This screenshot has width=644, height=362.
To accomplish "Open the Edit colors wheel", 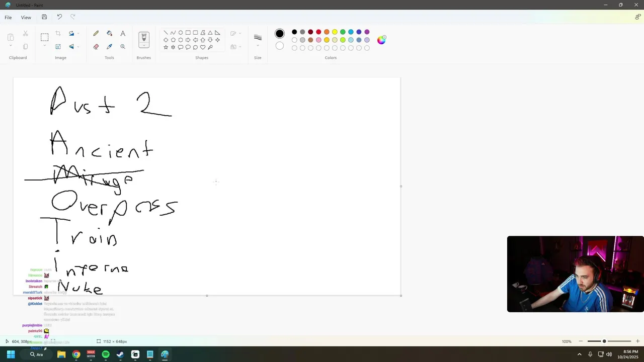I will pos(381,40).
